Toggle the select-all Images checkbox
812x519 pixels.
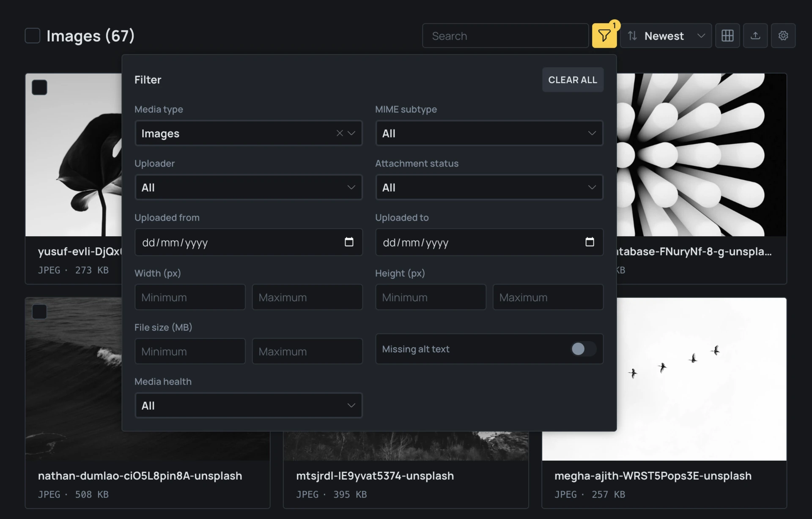click(33, 36)
